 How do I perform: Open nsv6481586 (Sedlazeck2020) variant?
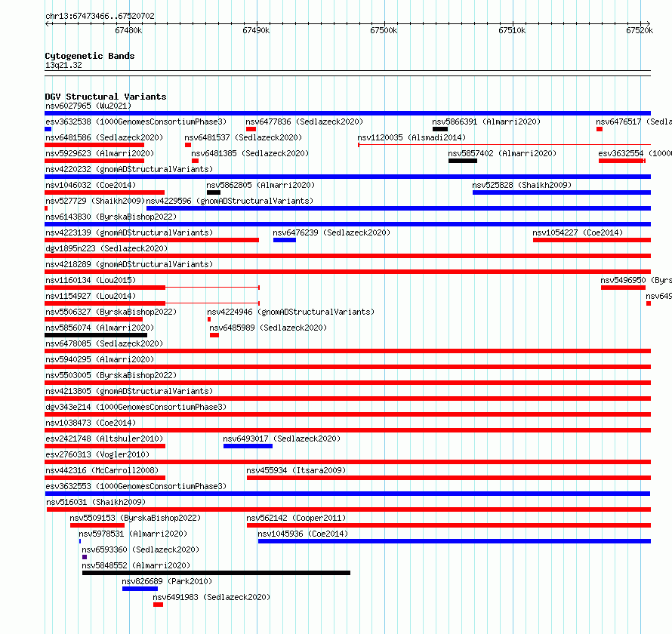point(104,137)
